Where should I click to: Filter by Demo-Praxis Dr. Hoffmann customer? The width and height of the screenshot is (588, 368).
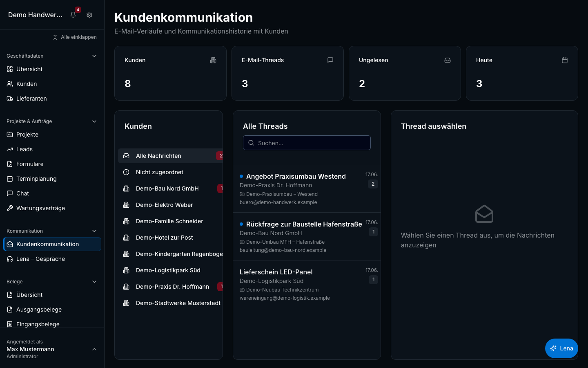tap(170, 287)
